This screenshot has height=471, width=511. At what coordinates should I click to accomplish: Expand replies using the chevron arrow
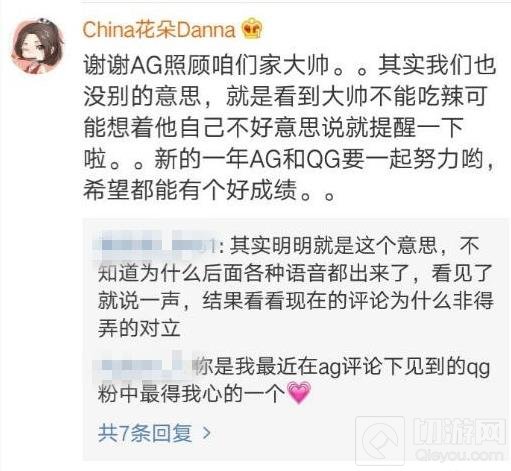pos(207,433)
